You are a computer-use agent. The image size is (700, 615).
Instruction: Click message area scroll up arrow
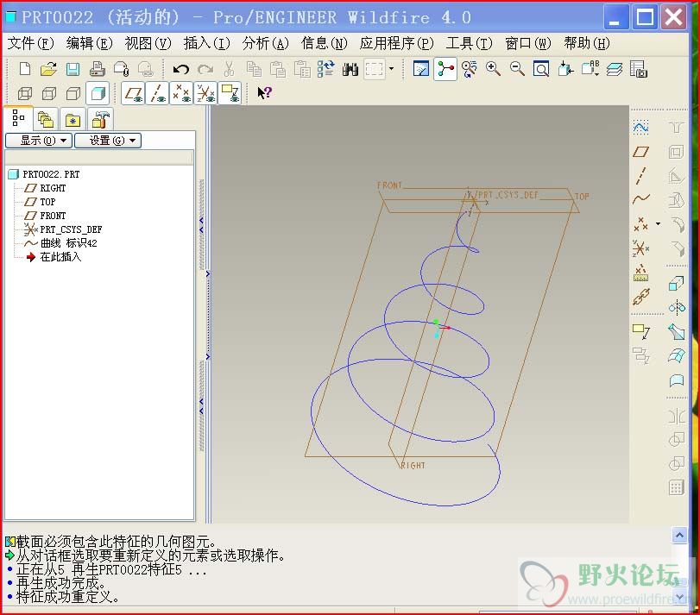tap(679, 535)
